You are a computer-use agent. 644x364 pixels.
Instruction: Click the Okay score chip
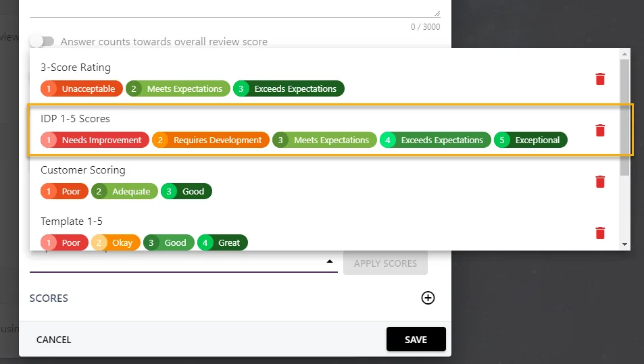116,242
